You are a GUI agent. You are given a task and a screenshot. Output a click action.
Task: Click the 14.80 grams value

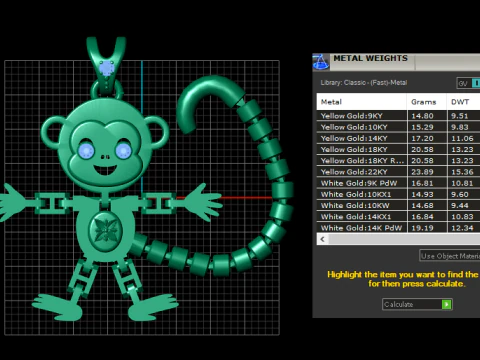(422, 116)
